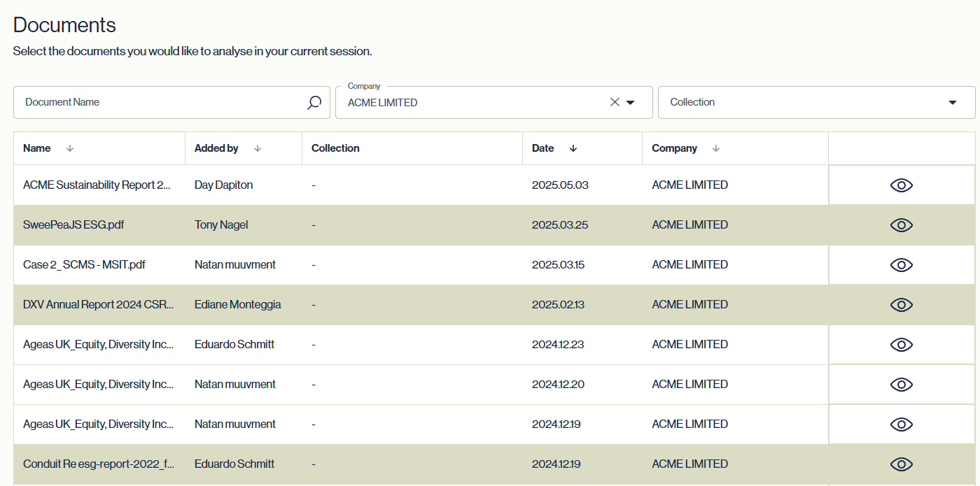Click Eduardo Schmitt in the 2024.12.23 row
This screenshot has width=980, height=486.
click(x=234, y=345)
